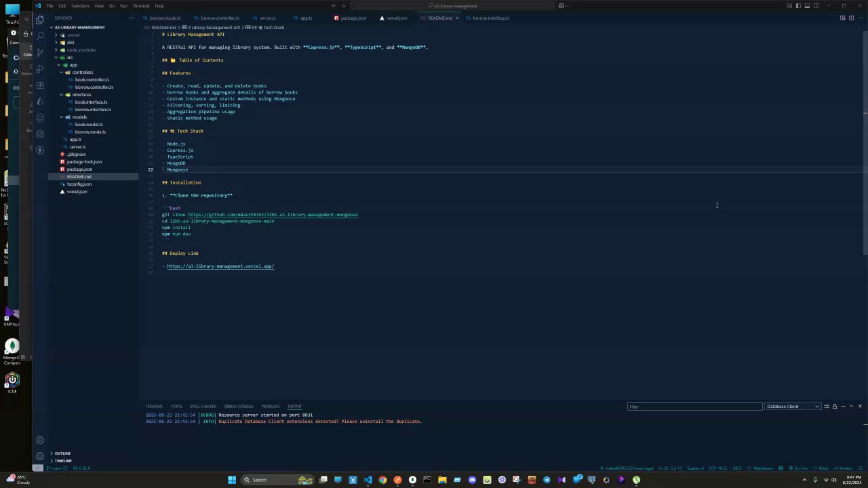This screenshot has width=868, height=488.
Task: Toggle bottom panel visibility in title bar
Action: 807,6
